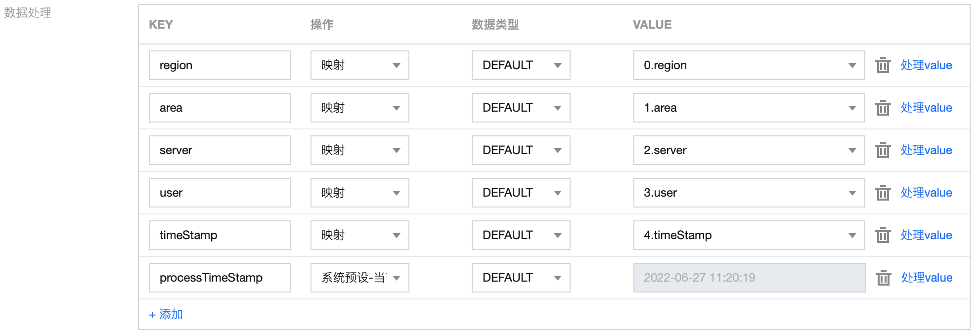This screenshot has height=334, width=980.
Task: Click 处理value link for timeStamp row
Action: pyautogui.click(x=926, y=235)
